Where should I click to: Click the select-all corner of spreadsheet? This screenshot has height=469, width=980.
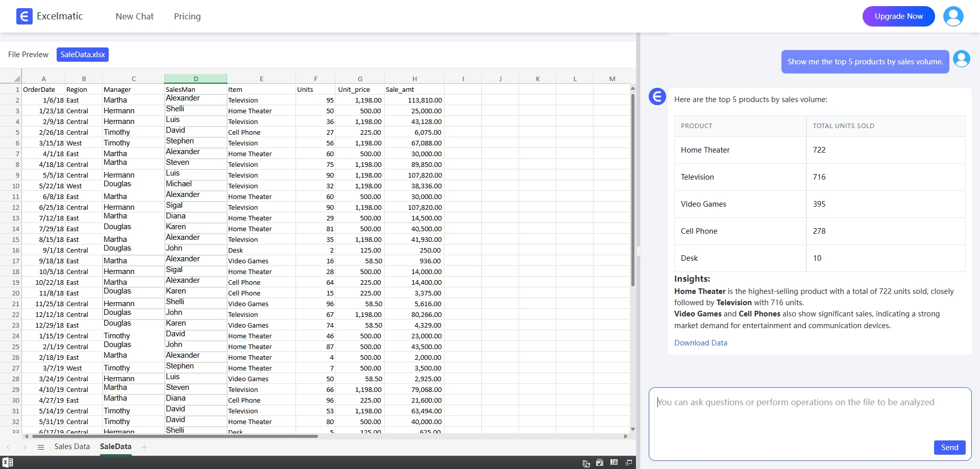pyautogui.click(x=16, y=79)
